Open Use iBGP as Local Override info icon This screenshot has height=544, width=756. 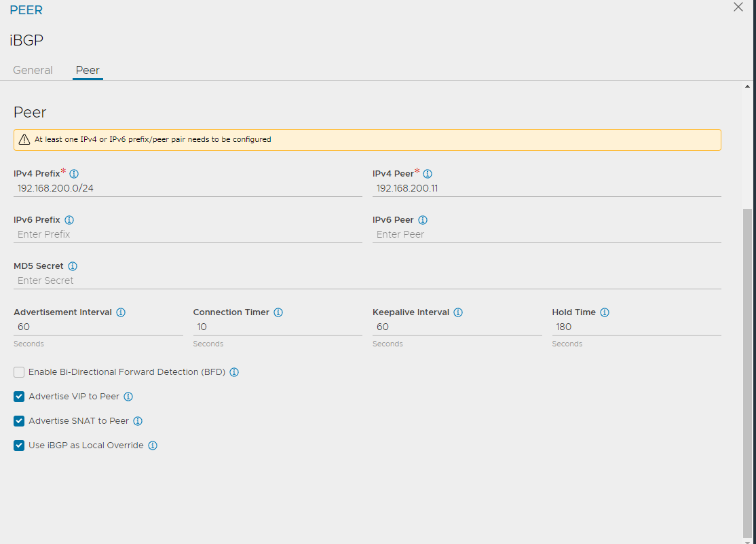(x=153, y=446)
